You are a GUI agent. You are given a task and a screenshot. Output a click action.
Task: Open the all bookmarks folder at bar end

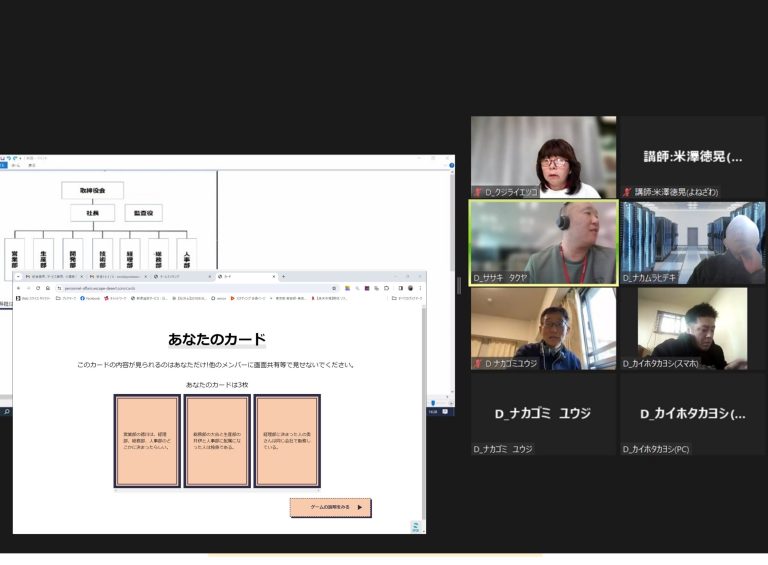point(407,298)
